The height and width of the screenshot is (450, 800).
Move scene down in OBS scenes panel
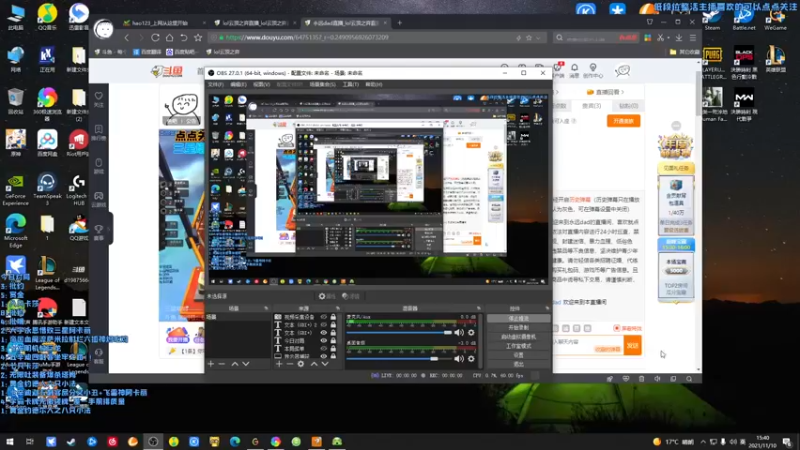(x=246, y=364)
